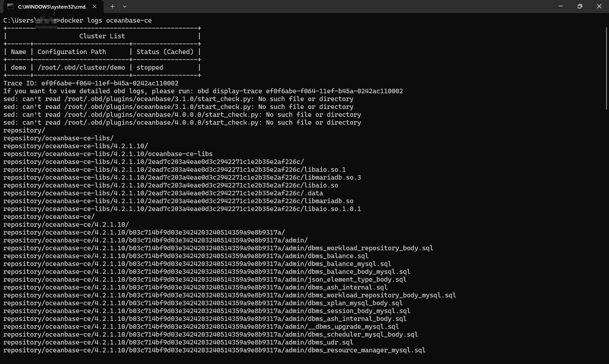Click the 'docker logs oceanbase-ce' command text
Image resolution: width=609 pixels, height=364 pixels.
click(x=106, y=20)
